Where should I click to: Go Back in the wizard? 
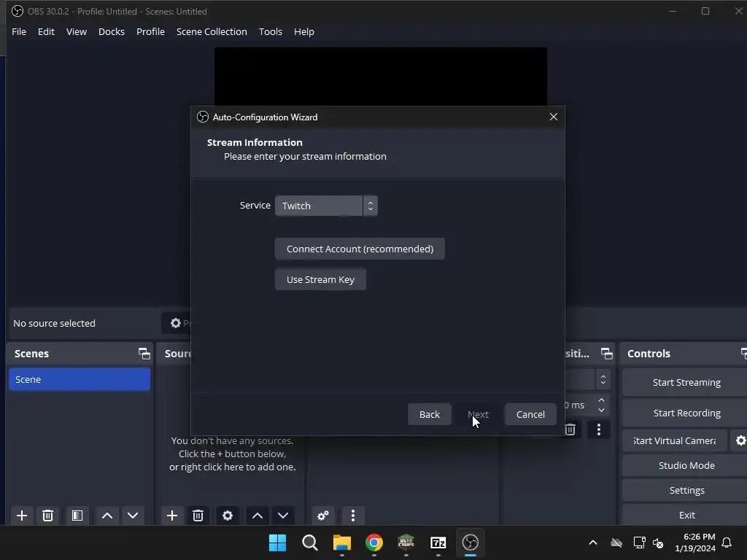tap(429, 414)
